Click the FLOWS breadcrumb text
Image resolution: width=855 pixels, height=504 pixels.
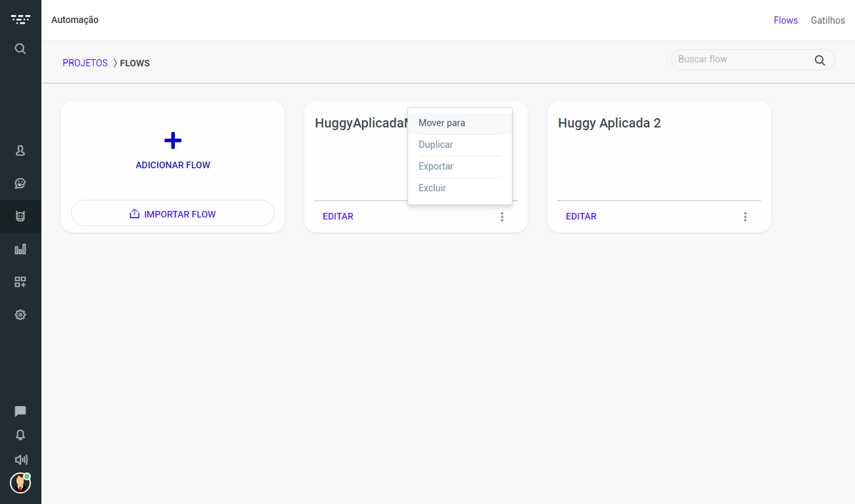tap(135, 63)
